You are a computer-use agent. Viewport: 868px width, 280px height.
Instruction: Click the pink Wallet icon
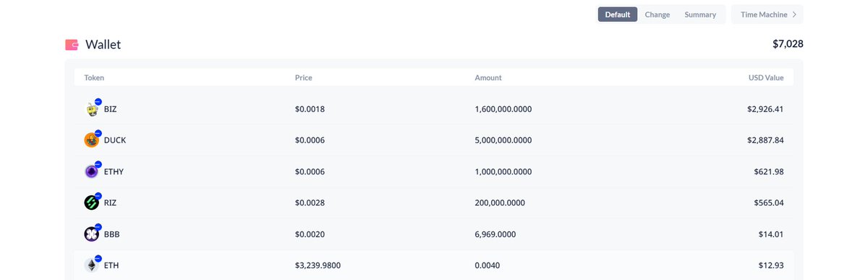(x=72, y=45)
